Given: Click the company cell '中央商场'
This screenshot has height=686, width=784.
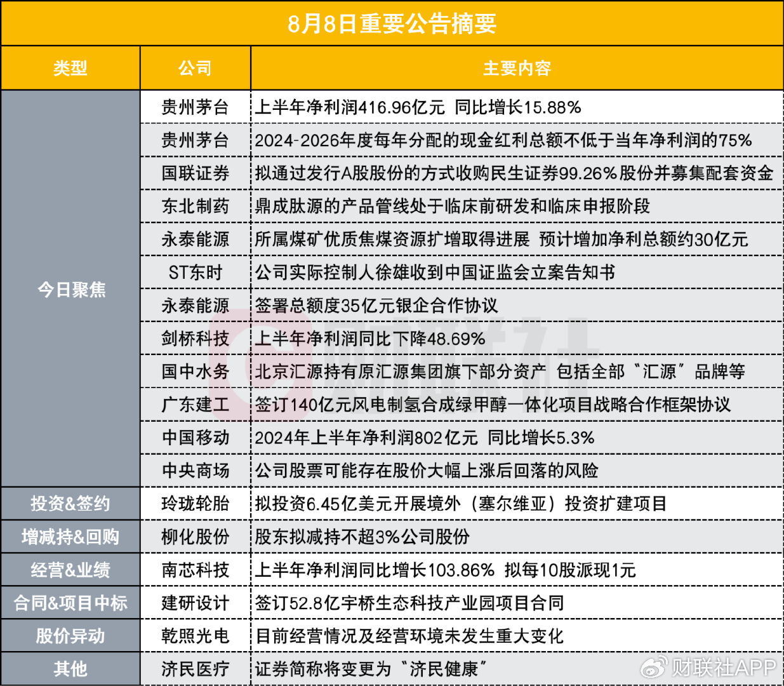Looking at the screenshot, I should [x=195, y=471].
